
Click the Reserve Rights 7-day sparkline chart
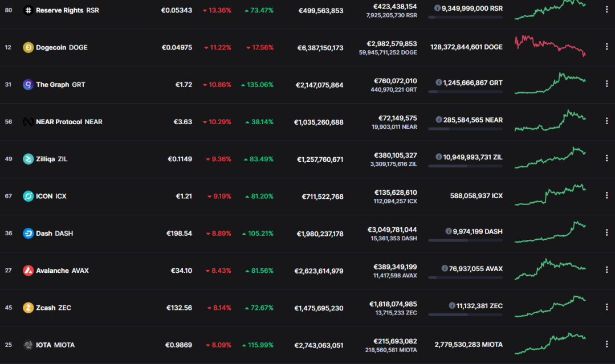point(550,10)
